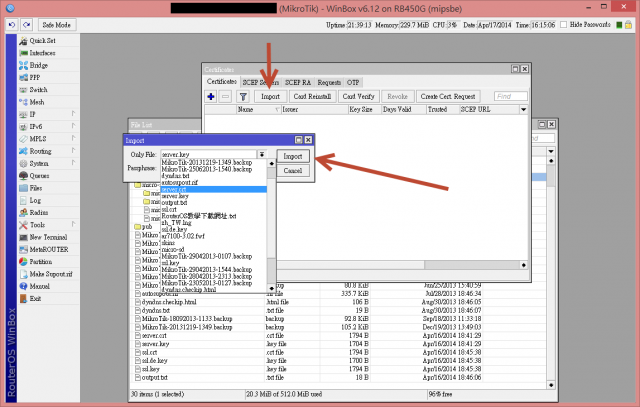This screenshot has height=407, width=640.
Task: Switch to SCEP RA tab
Action: coord(298,82)
